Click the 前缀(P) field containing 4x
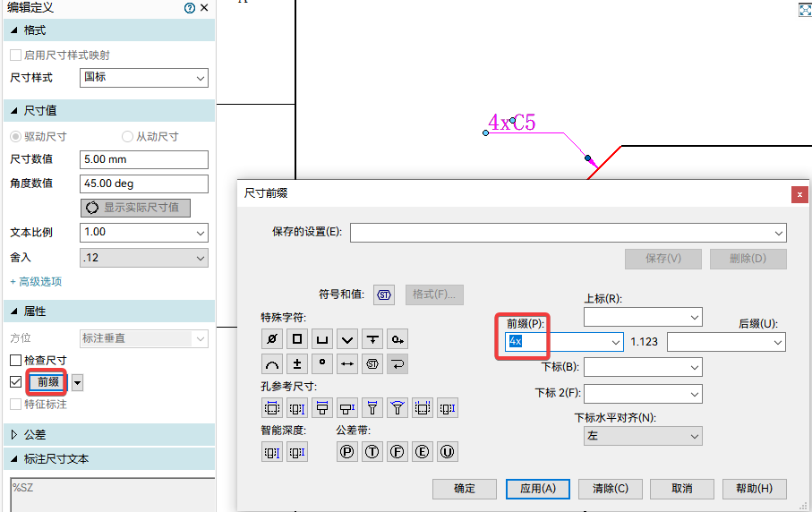The height and width of the screenshot is (512, 812). [564, 342]
